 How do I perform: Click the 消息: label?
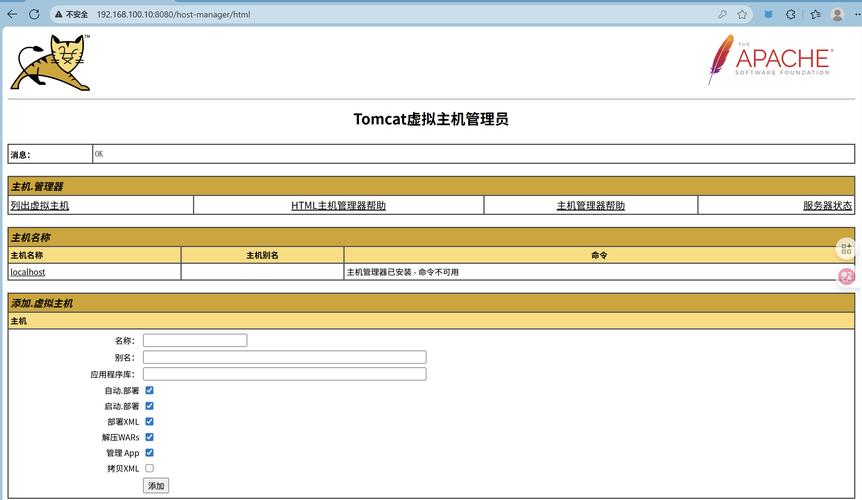(20, 155)
